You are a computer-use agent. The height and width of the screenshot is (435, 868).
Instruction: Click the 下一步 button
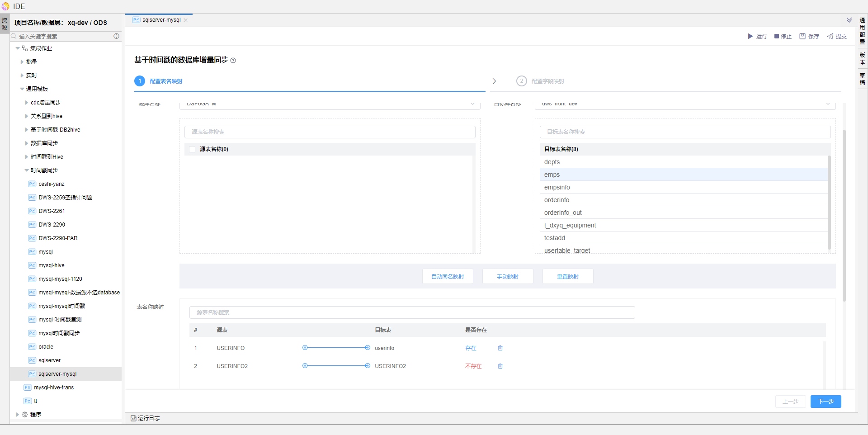[826, 402]
